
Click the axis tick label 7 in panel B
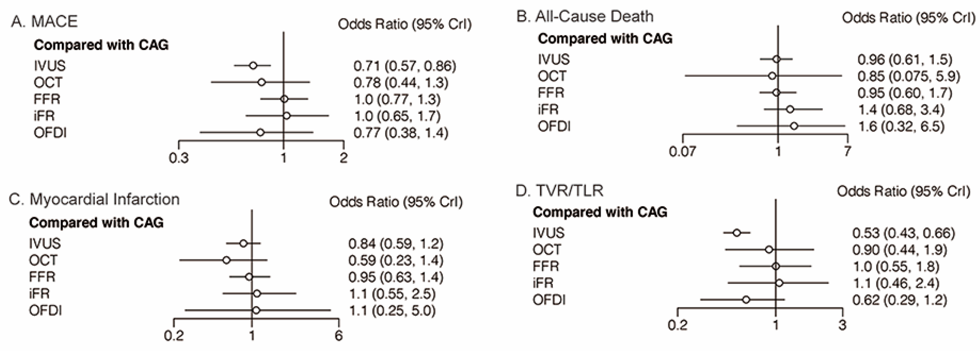847,152
